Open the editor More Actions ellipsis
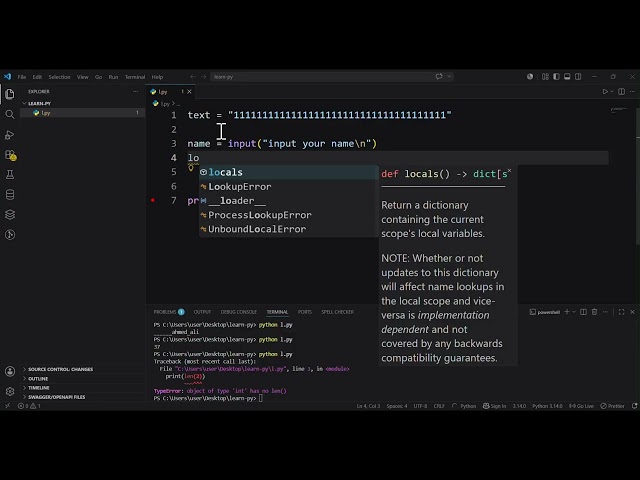 (x=632, y=91)
